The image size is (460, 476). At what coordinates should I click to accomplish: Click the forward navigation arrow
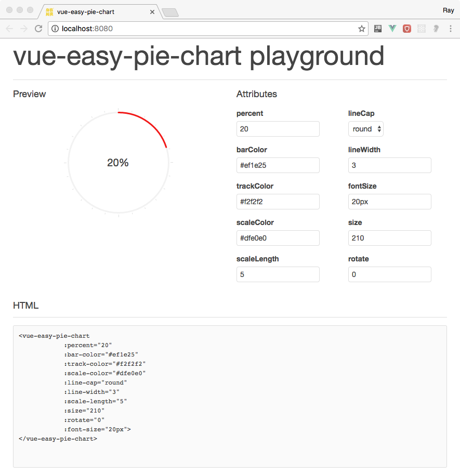(23, 29)
